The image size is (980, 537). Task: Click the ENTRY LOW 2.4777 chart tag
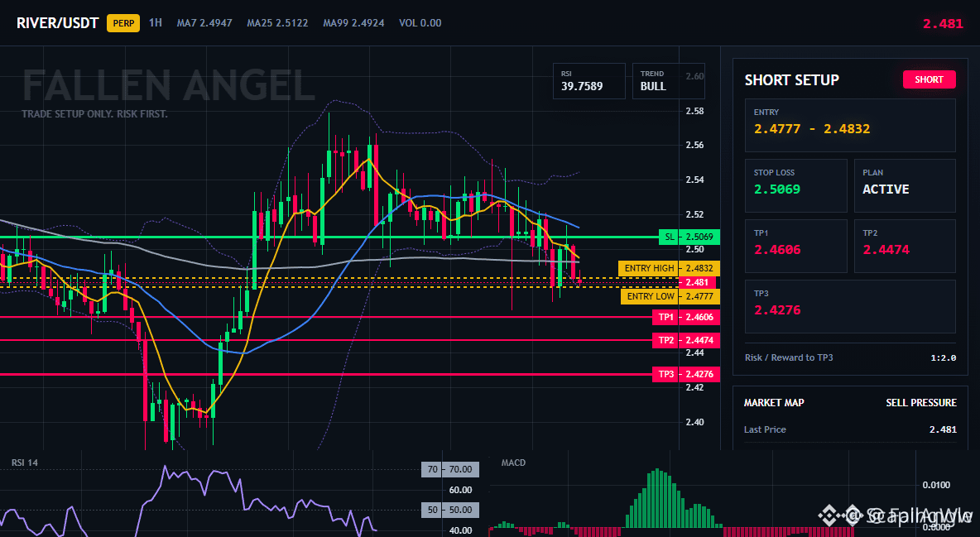pos(670,296)
